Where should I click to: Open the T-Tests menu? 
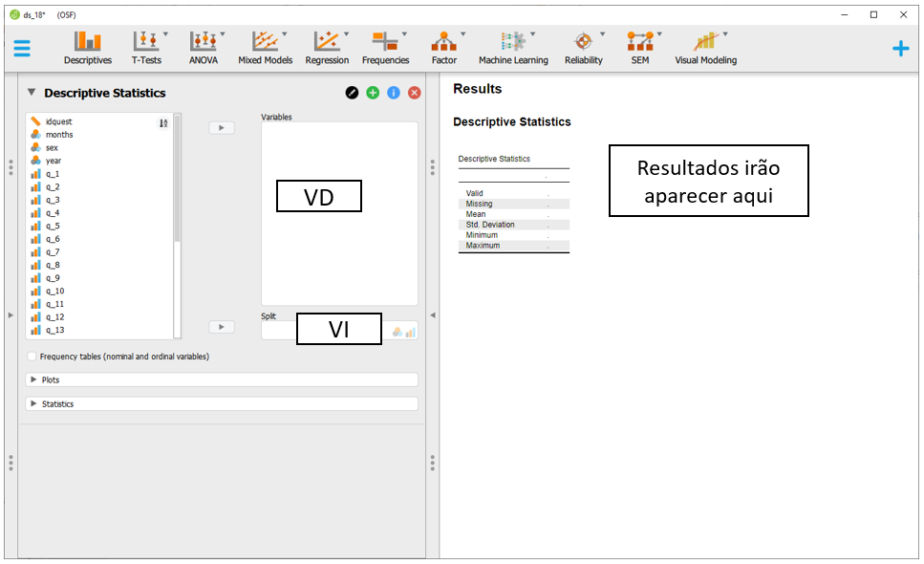click(x=146, y=48)
